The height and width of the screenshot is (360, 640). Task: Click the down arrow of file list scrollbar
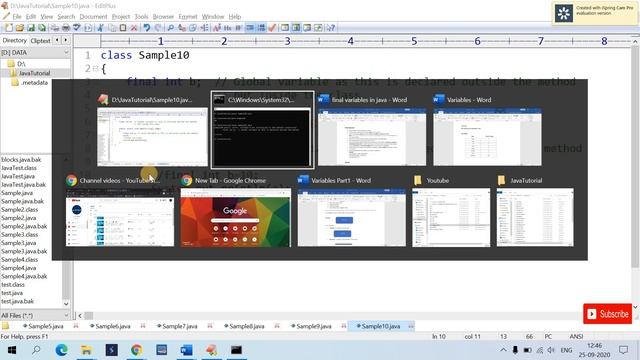tap(66, 304)
